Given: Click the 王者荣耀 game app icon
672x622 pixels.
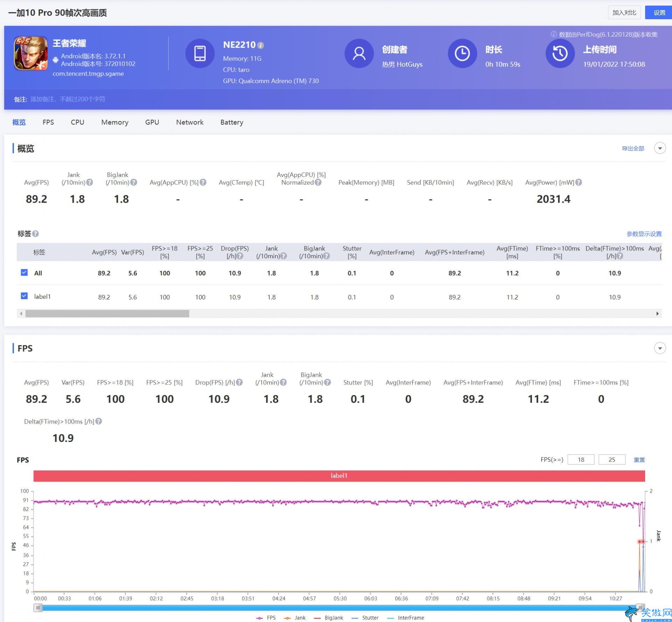Looking at the screenshot, I should pyautogui.click(x=31, y=53).
